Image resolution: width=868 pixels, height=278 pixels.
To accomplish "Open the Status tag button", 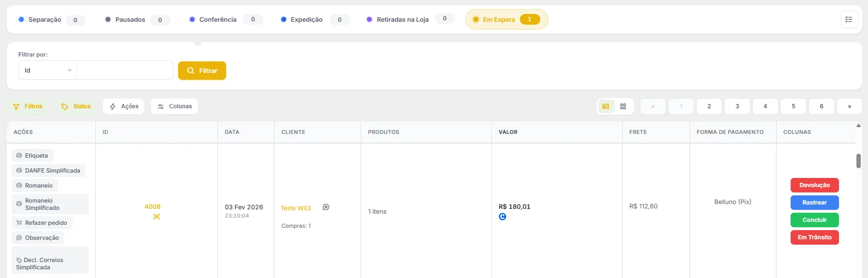I will (76, 106).
